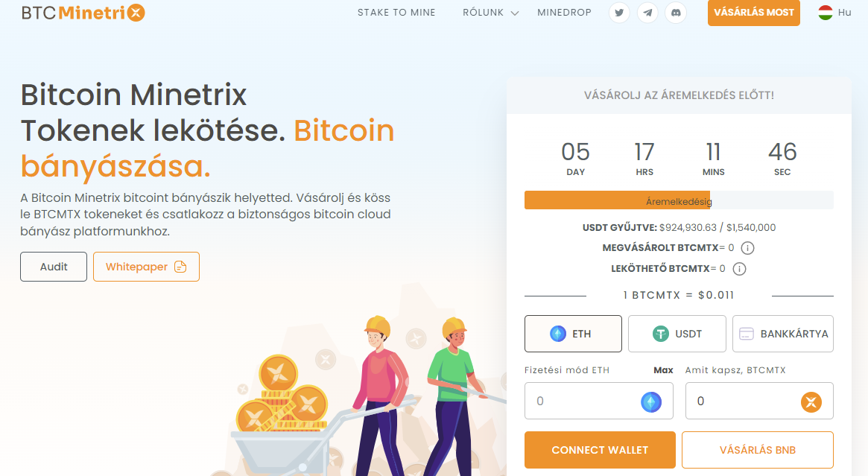This screenshot has height=476, width=868.
Task: Click the Ethereum icon in payment field
Action: [651, 402]
